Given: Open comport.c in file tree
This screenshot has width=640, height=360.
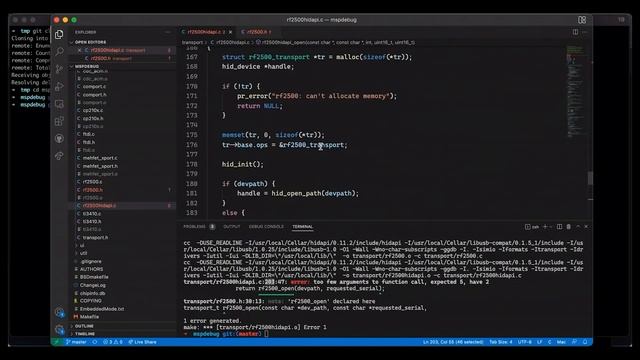Looking at the screenshot, I should pyautogui.click(x=94, y=87).
